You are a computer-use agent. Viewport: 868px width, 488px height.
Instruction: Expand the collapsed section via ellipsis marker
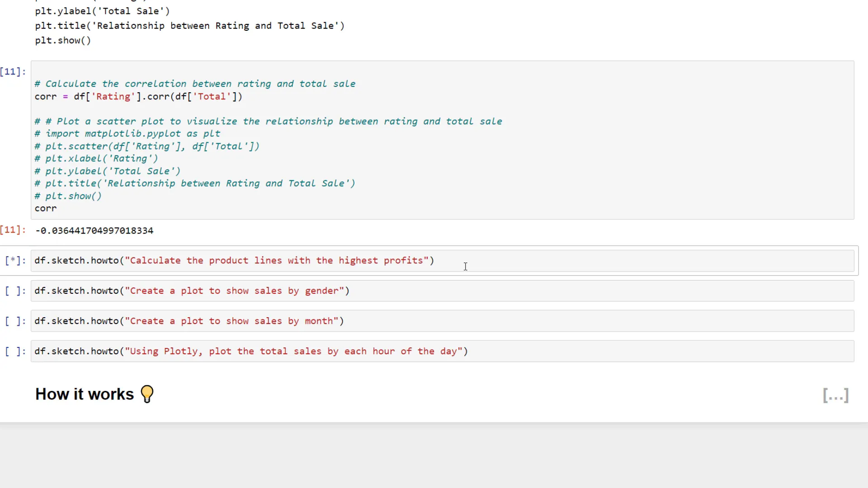[x=835, y=395]
